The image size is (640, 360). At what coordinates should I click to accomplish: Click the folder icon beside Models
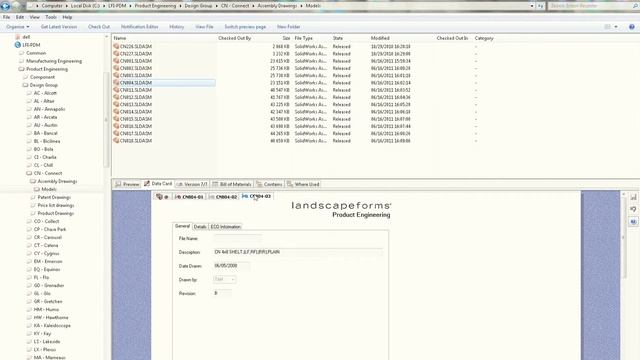coord(37,189)
